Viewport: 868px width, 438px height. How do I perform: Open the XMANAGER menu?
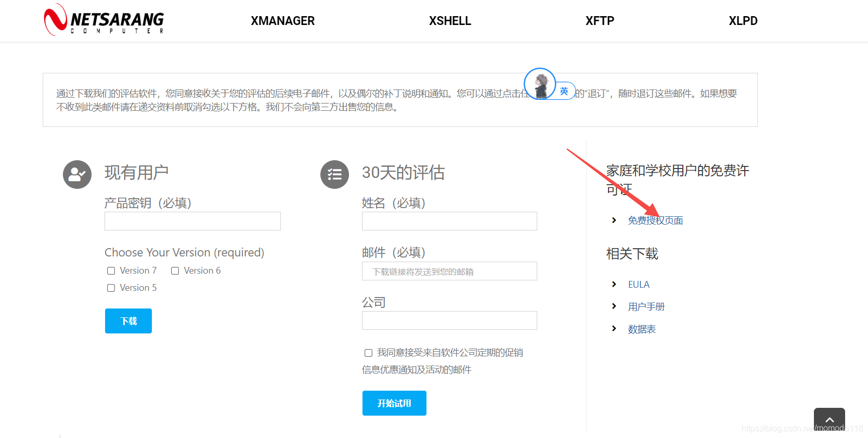pos(283,21)
